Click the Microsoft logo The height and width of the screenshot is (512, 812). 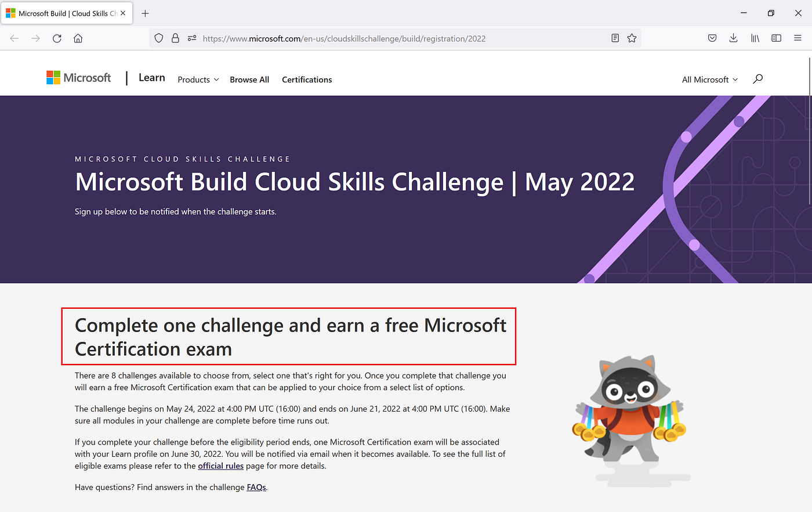(78, 78)
